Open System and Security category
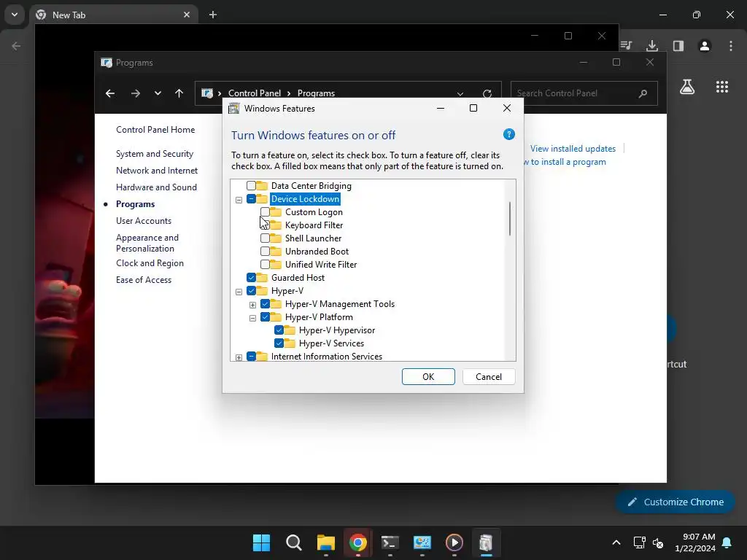The height and width of the screenshot is (560, 747). click(x=155, y=154)
